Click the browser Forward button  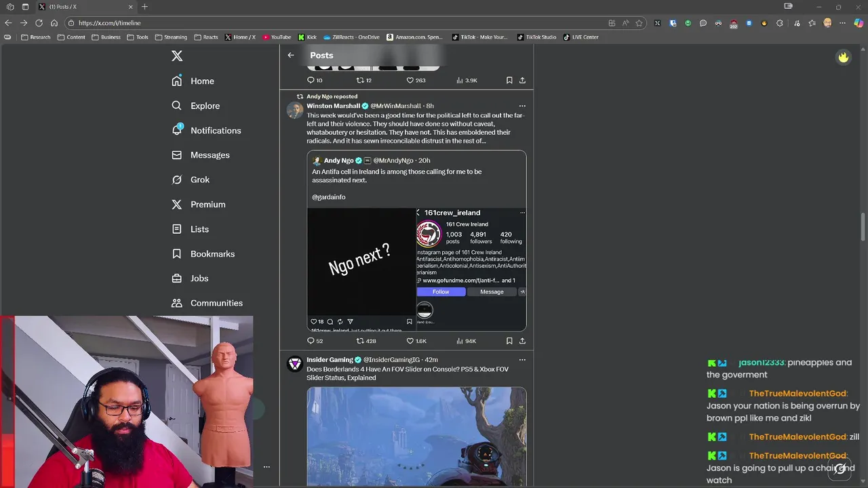point(24,23)
